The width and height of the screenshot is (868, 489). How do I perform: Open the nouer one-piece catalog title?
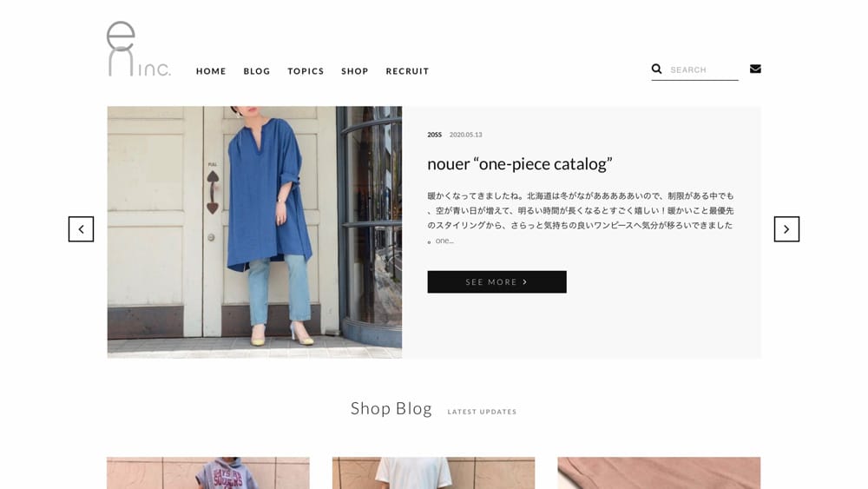point(520,164)
